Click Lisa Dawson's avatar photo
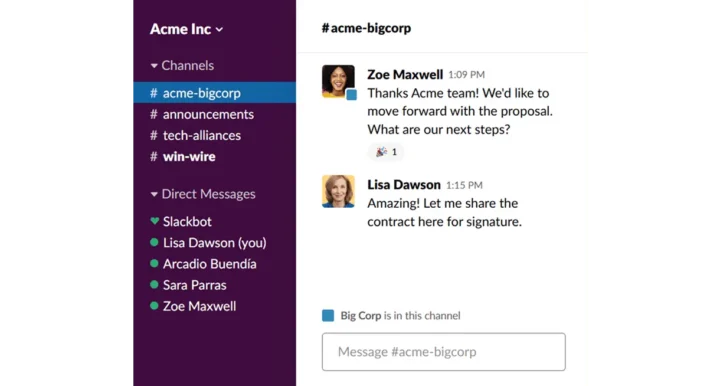The height and width of the screenshot is (386, 720). coord(338,191)
